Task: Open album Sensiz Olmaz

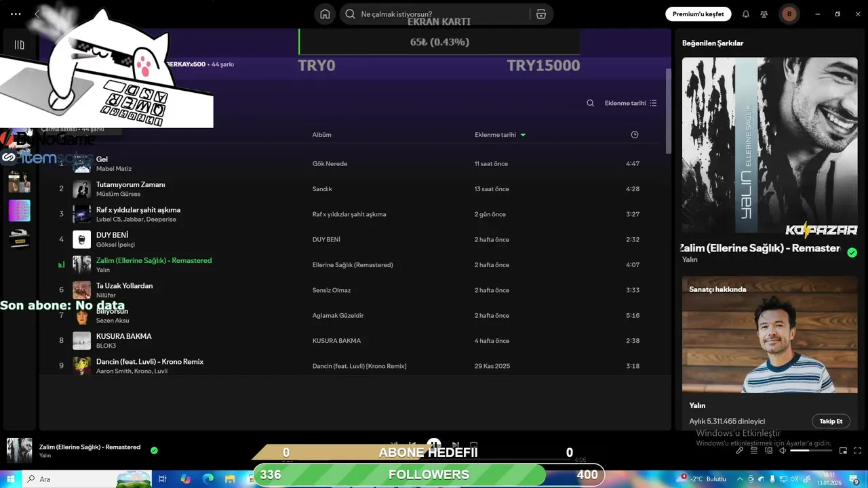Action: (331, 290)
